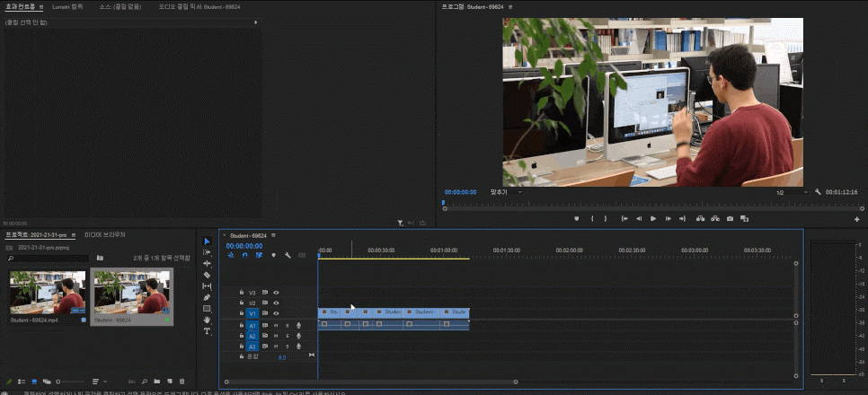Select the Hand tool
Viewport: 868px width, 395px height.
point(207,320)
